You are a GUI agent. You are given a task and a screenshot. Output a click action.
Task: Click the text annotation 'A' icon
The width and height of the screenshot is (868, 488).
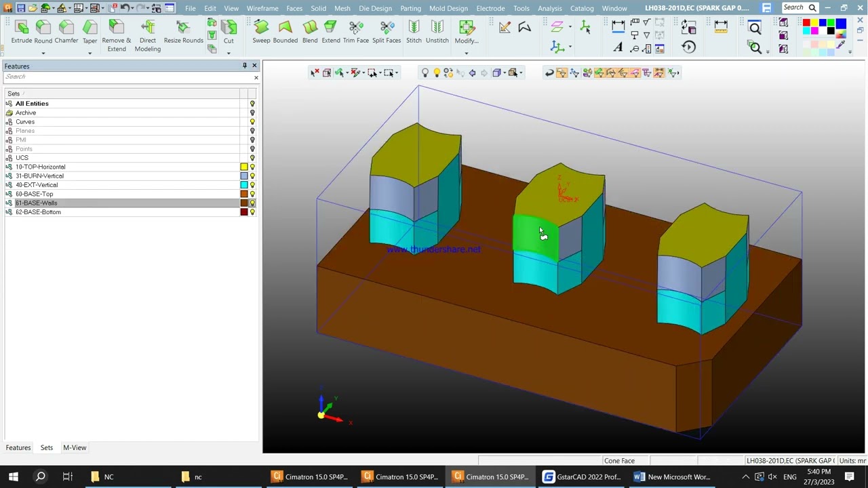coord(618,48)
